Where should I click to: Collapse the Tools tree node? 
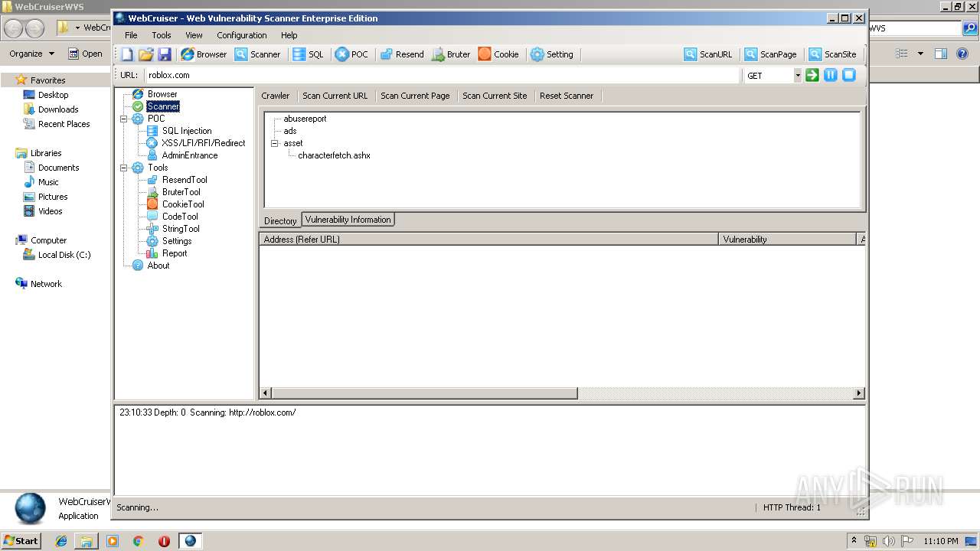123,168
